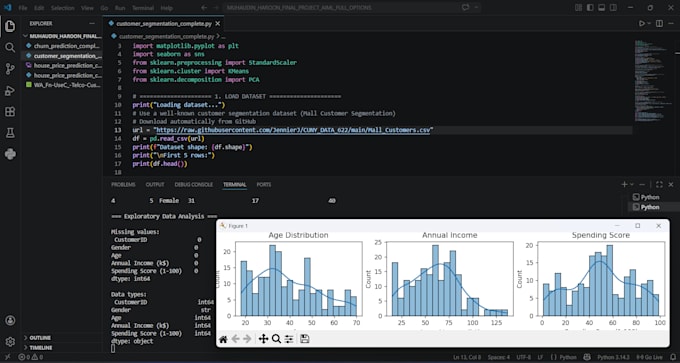This screenshot has width=680, height=363.
Task: Open the Run Python File dropdown arrow
Action: (649, 23)
